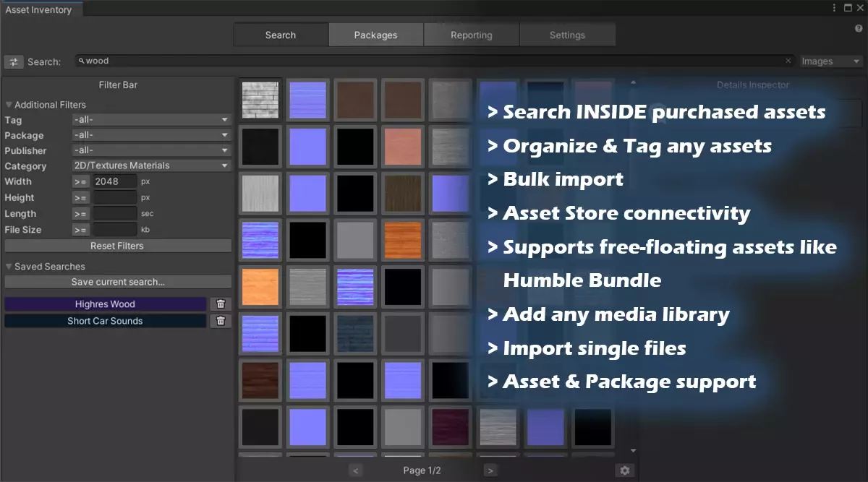
Task: Toggle Height comparison operator button
Action: click(80, 198)
